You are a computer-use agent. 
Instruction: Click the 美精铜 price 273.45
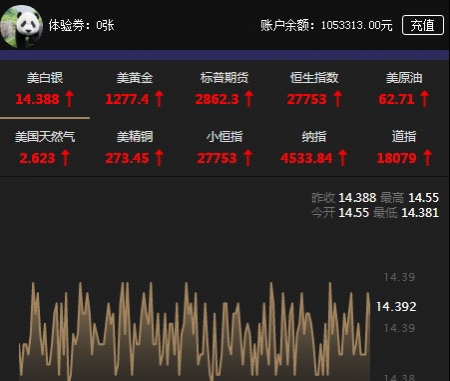pyautogui.click(x=127, y=158)
